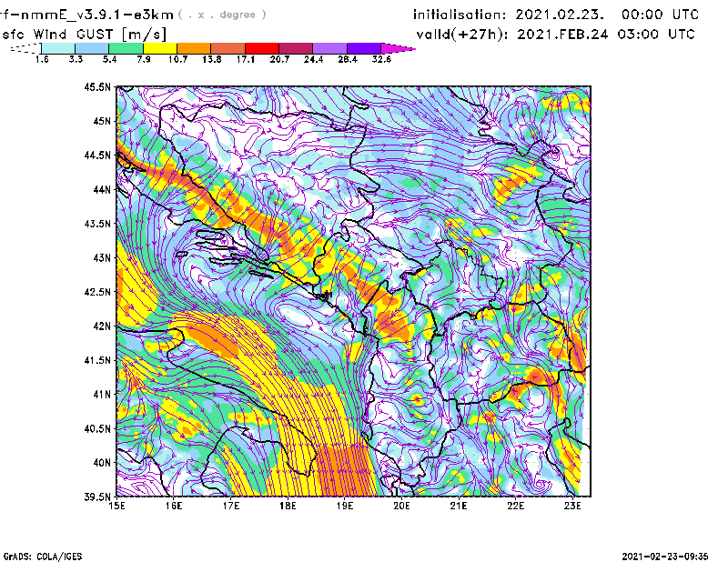The width and height of the screenshot is (728, 562).
Task: Click legend value 20.7
Action: coord(279,59)
